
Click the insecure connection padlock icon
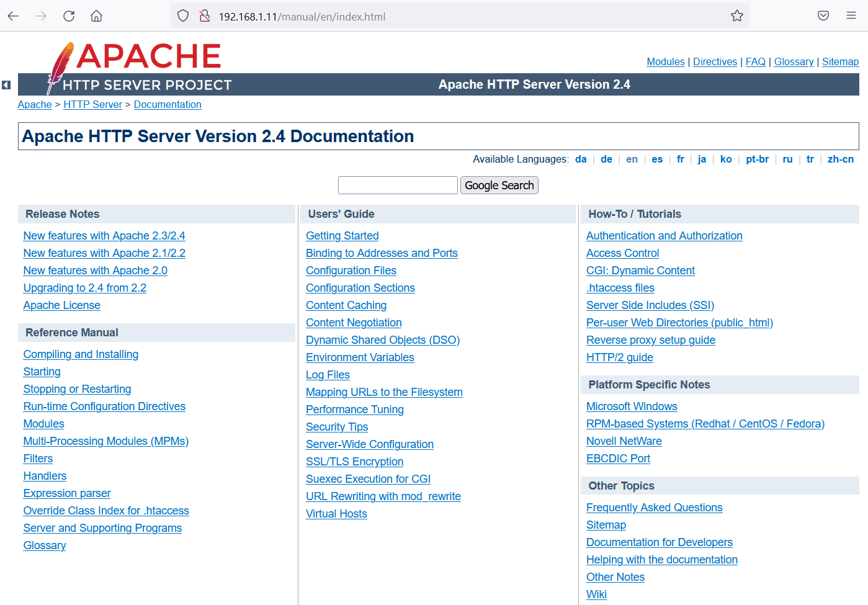click(205, 16)
